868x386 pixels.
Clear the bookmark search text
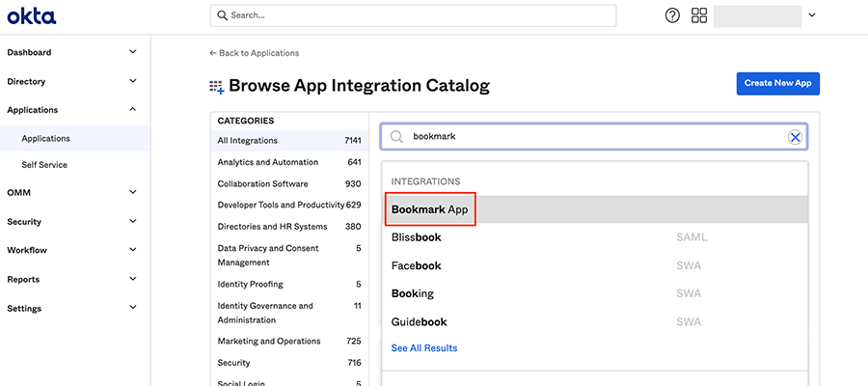tap(796, 137)
